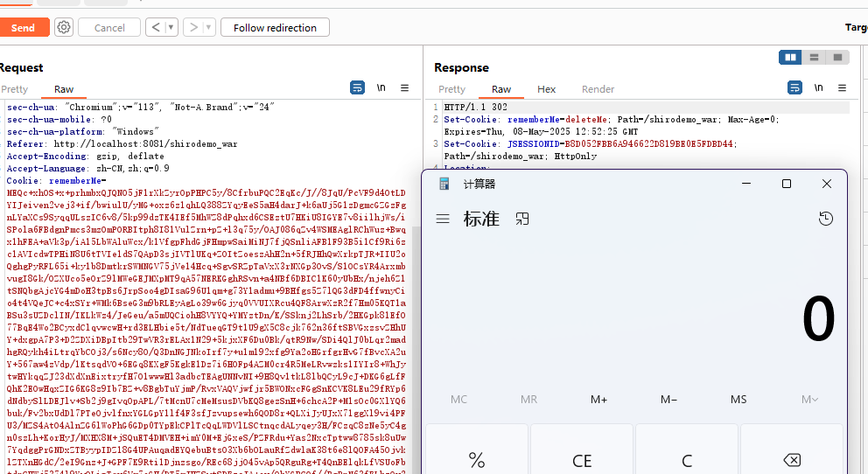The image size is (868, 474).
Task: Toggle Calculator keep-on-top icon
Action: point(522,219)
